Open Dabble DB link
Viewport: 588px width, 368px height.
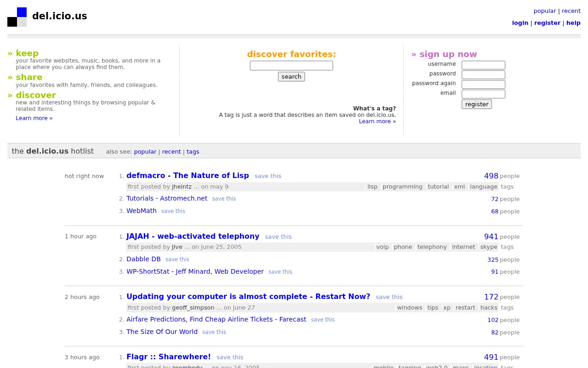click(x=143, y=259)
